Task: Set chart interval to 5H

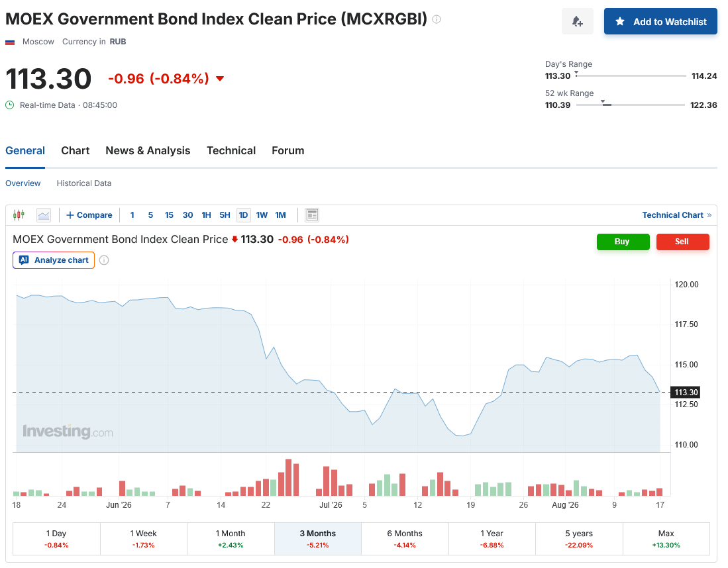Action: pyautogui.click(x=225, y=215)
